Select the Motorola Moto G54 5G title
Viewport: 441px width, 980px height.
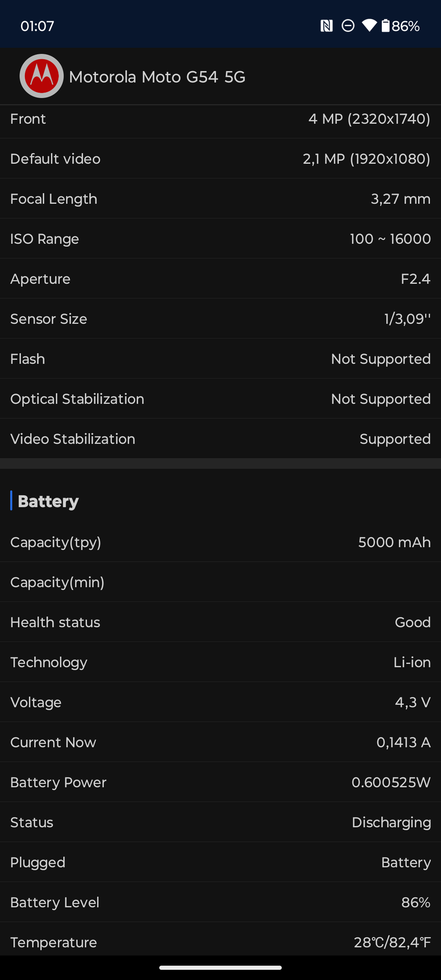point(157,77)
